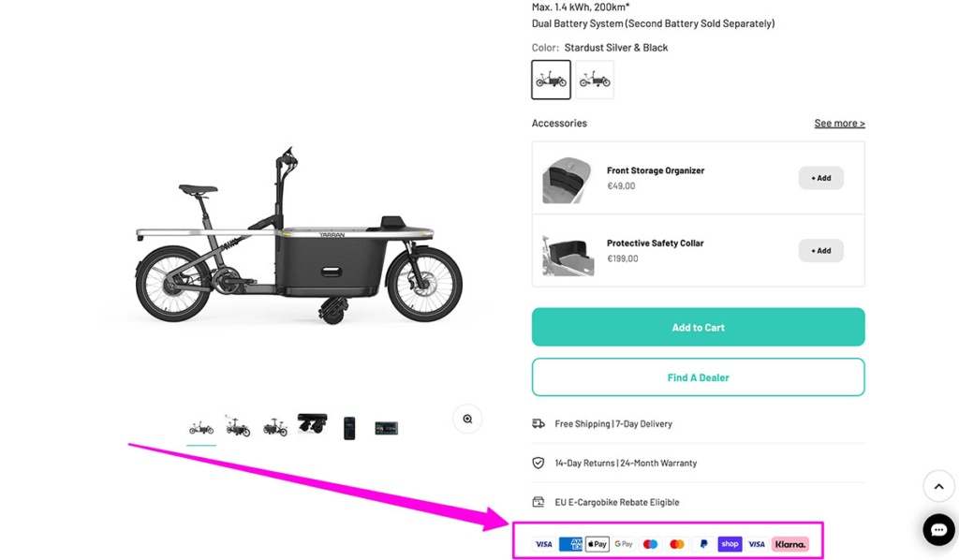Choose the second bike color option
The image size is (959, 560).
(x=595, y=81)
